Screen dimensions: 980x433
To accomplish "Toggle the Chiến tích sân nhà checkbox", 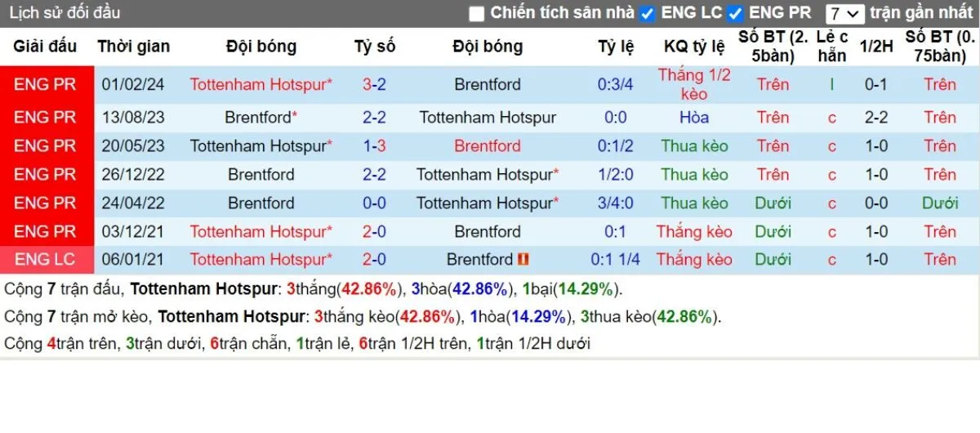I will point(477,14).
